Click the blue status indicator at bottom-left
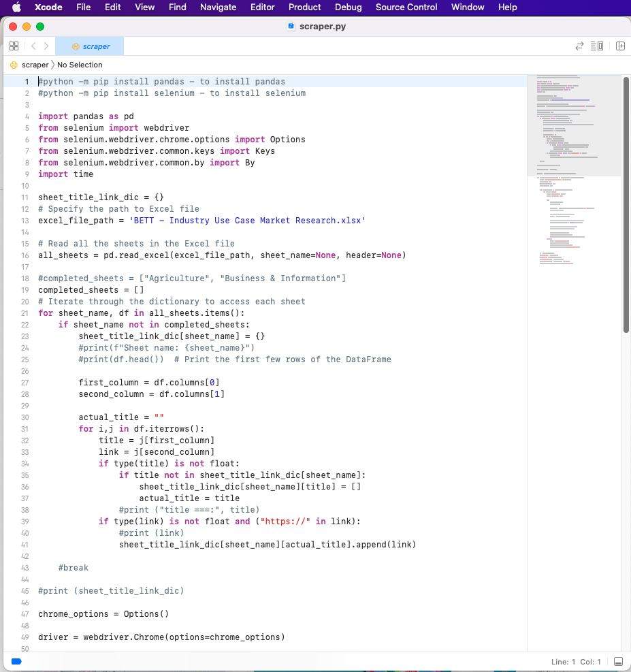The width and height of the screenshot is (631, 672). click(x=16, y=661)
